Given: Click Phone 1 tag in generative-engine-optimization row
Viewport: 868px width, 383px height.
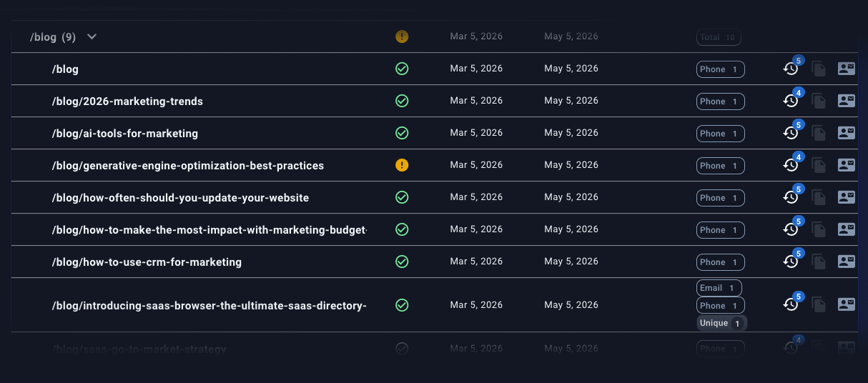Looking at the screenshot, I should 721,166.
